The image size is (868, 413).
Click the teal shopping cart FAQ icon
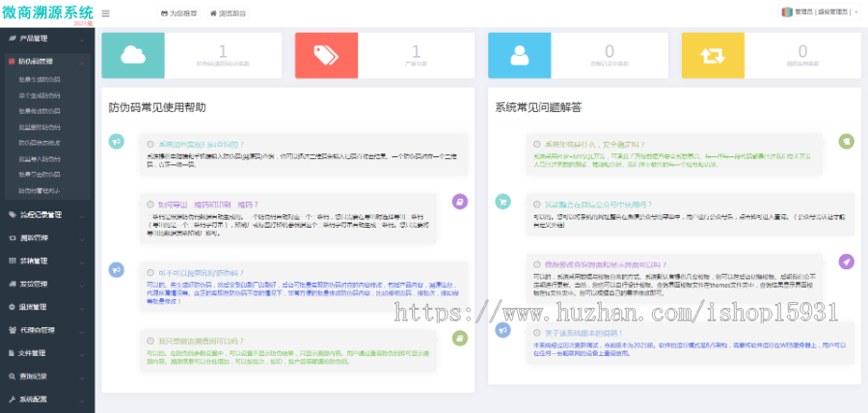click(502, 202)
